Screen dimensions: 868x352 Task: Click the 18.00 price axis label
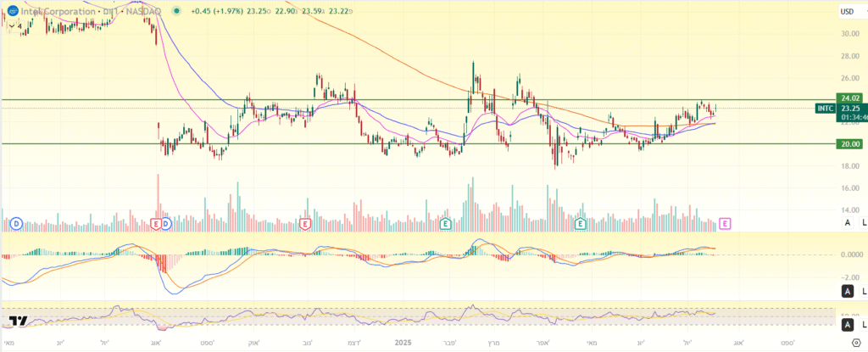pos(850,165)
